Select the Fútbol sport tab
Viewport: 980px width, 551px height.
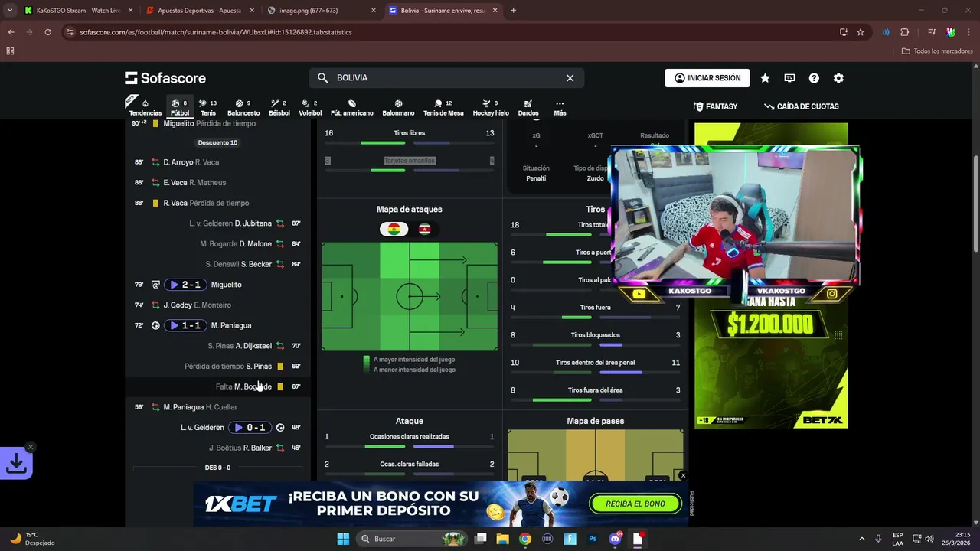click(180, 108)
